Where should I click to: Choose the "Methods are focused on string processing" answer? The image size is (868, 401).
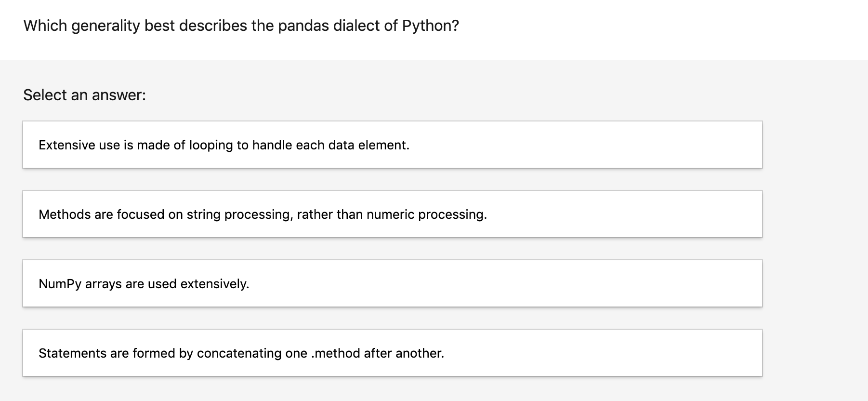coord(392,214)
